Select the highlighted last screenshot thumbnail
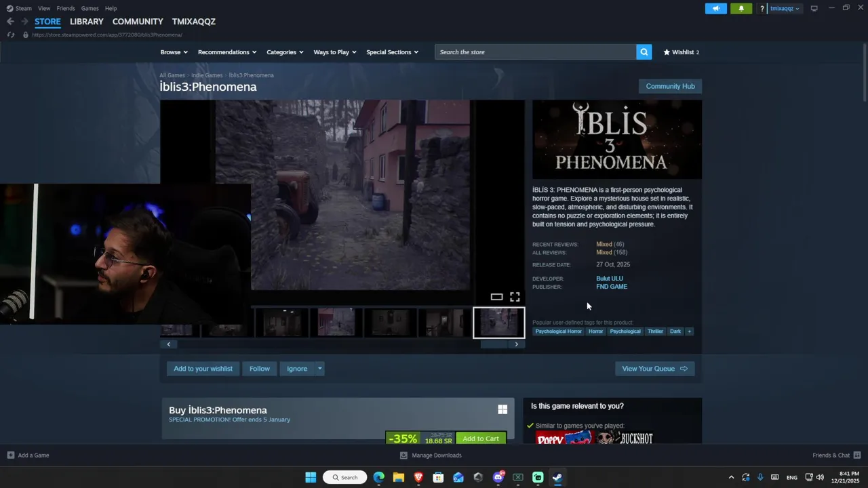Viewport: 868px width, 488px height. (498, 323)
